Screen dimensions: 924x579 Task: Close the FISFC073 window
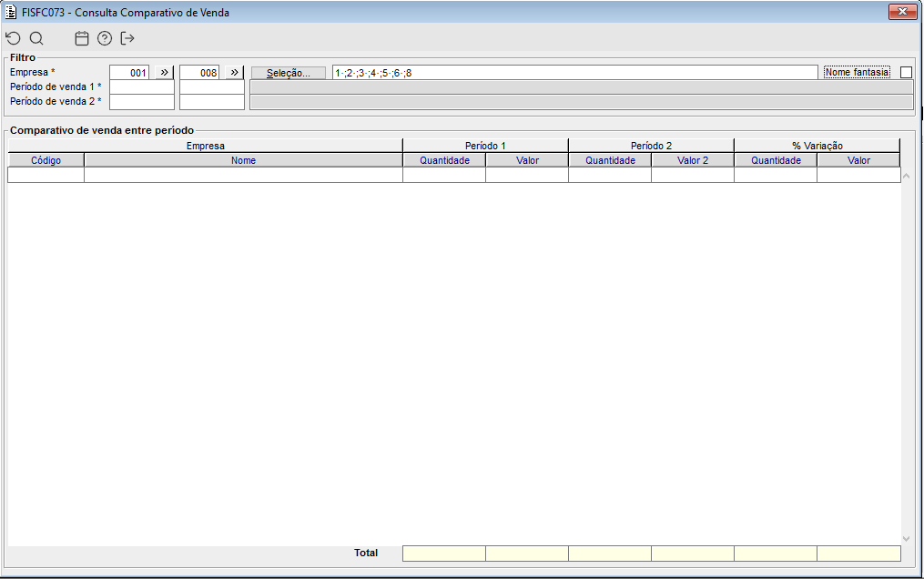coord(902,12)
